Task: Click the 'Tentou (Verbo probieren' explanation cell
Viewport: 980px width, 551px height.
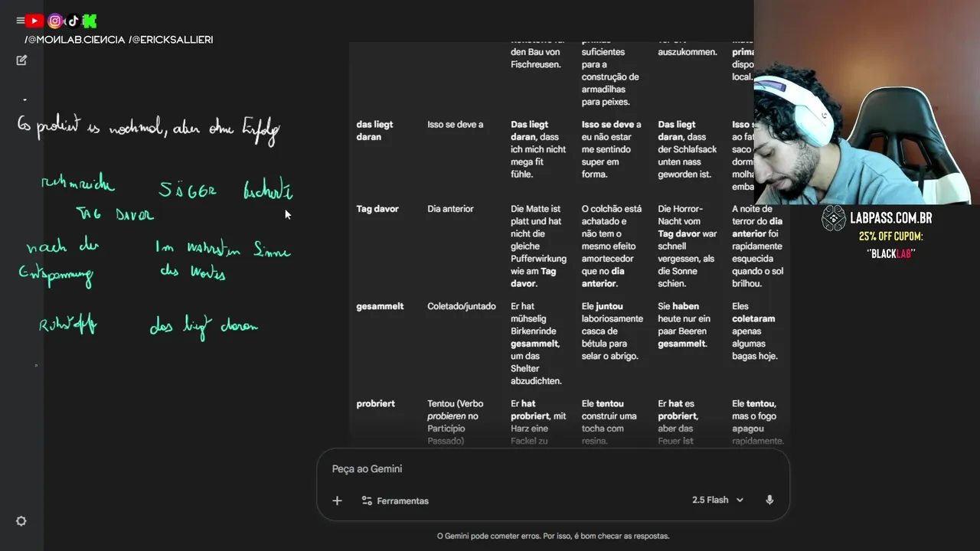Action: click(x=456, y=422)
